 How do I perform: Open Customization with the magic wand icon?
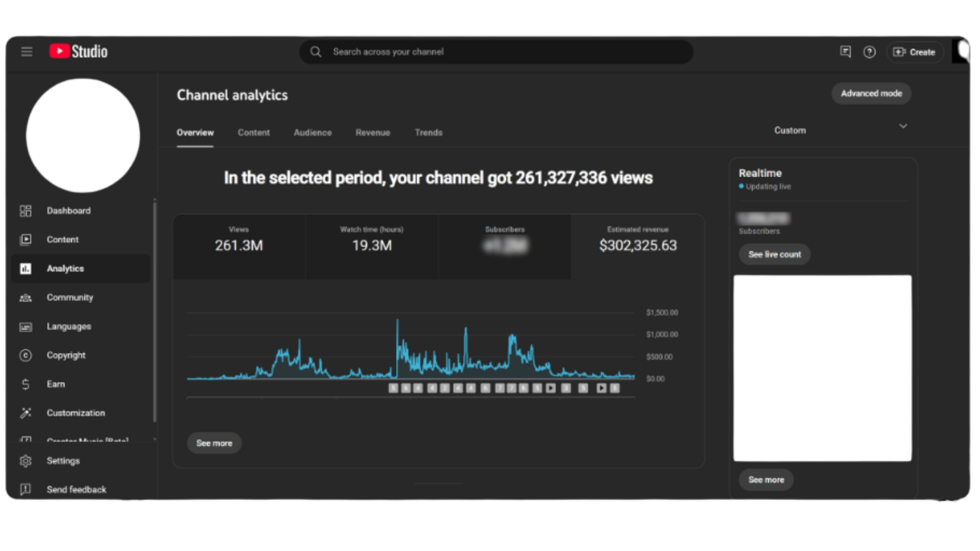pos(26,413)
